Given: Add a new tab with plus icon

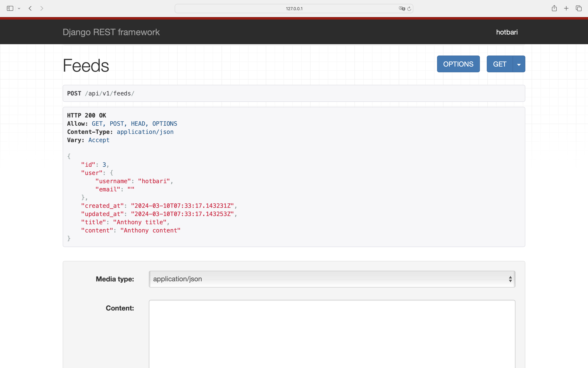Looking at the screenshot, I should click(566, 9).
